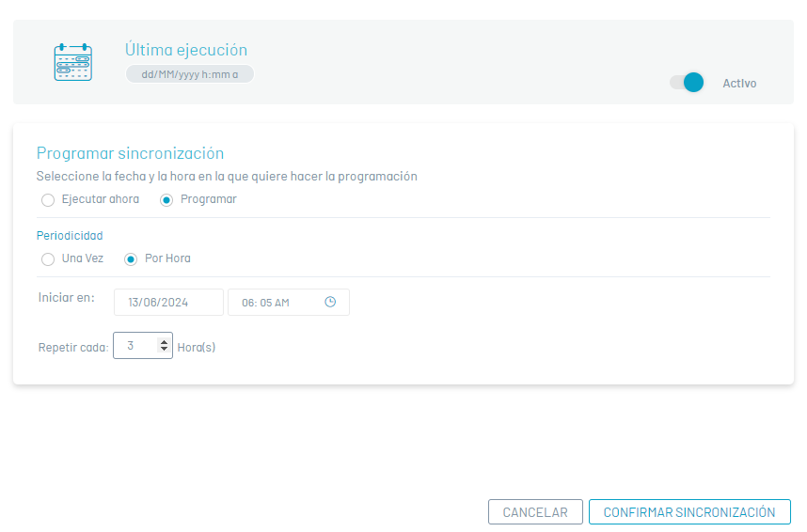Viewport: 807px width, 532px height.
Task: Click the Hora(s) unit label
Action: tap(196, 347)
